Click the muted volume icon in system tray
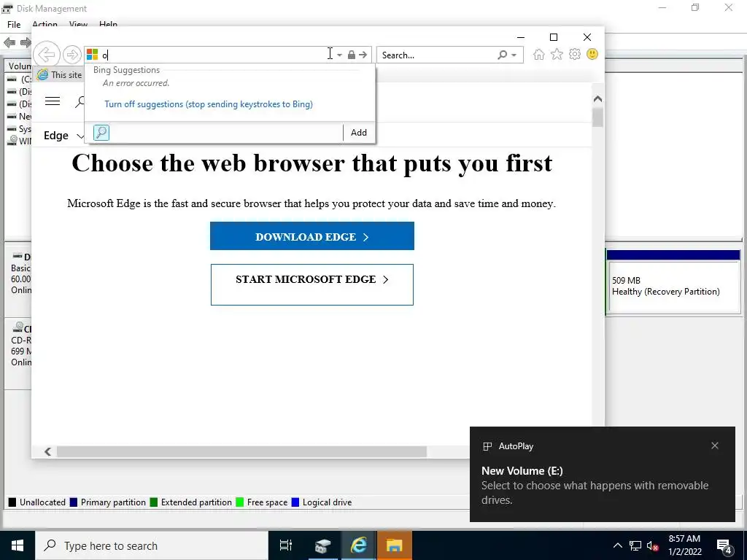 point(653,545)
